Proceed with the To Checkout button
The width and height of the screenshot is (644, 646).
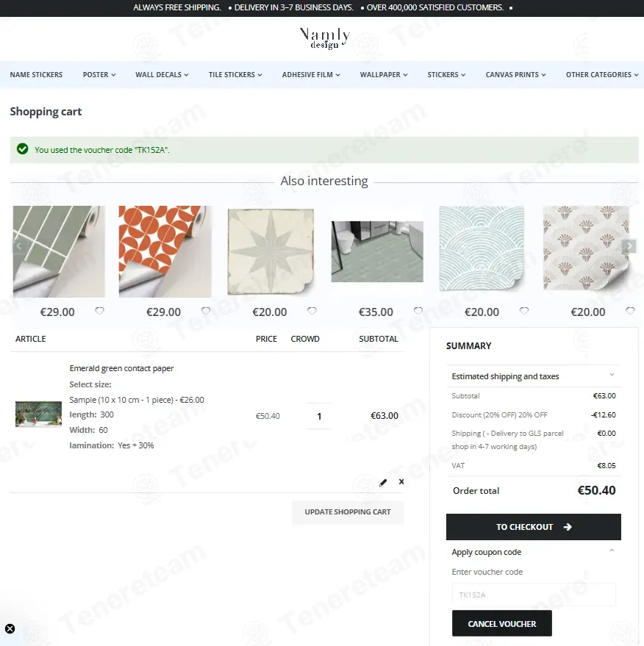click(x=534, y=527)
